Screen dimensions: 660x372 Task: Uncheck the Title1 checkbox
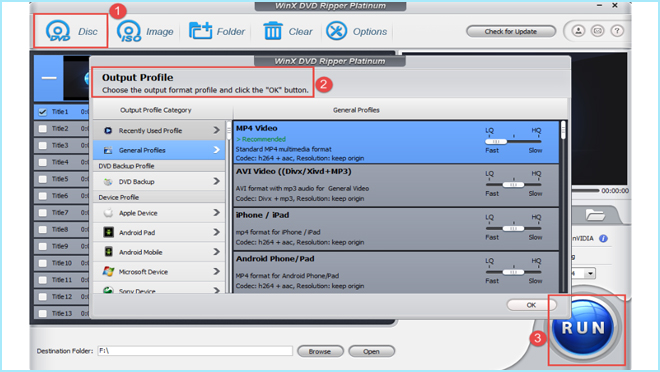[43, 112]
